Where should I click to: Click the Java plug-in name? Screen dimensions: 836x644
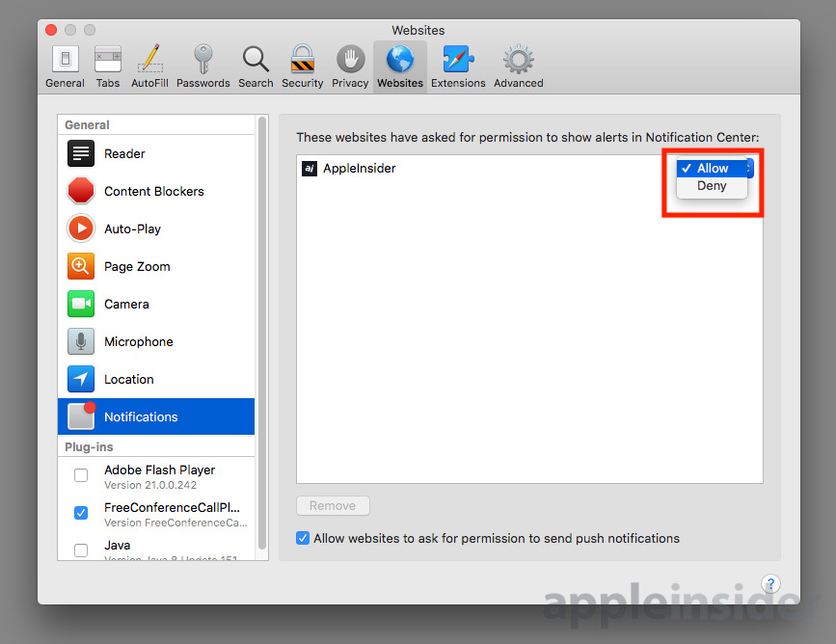click(x=118, y=545)
